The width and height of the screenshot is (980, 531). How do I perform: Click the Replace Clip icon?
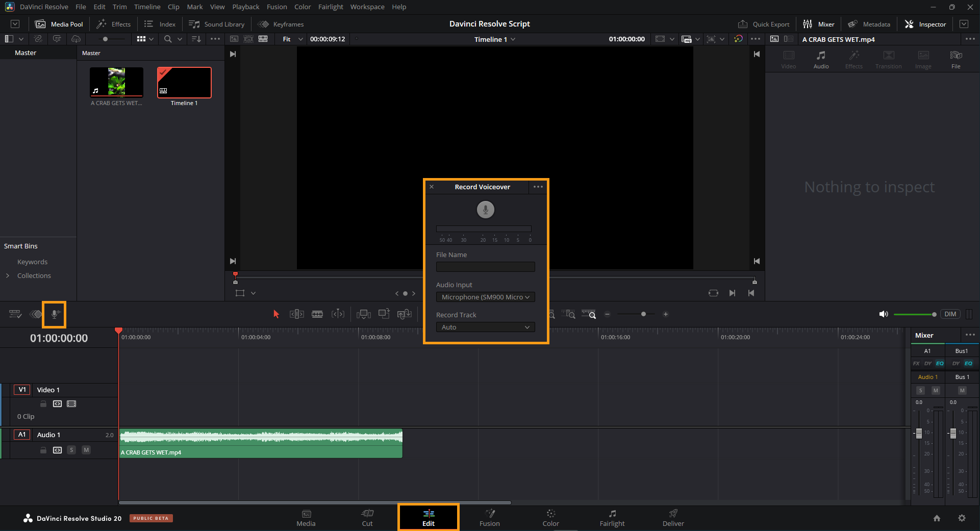pos(405,314)
